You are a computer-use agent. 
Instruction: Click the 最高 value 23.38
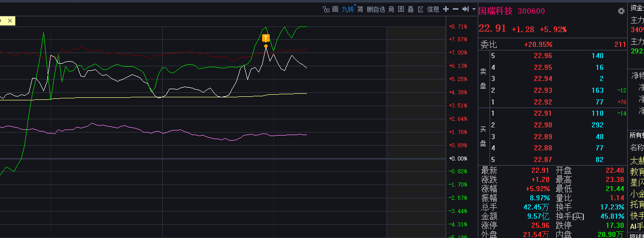coord(615,180)
